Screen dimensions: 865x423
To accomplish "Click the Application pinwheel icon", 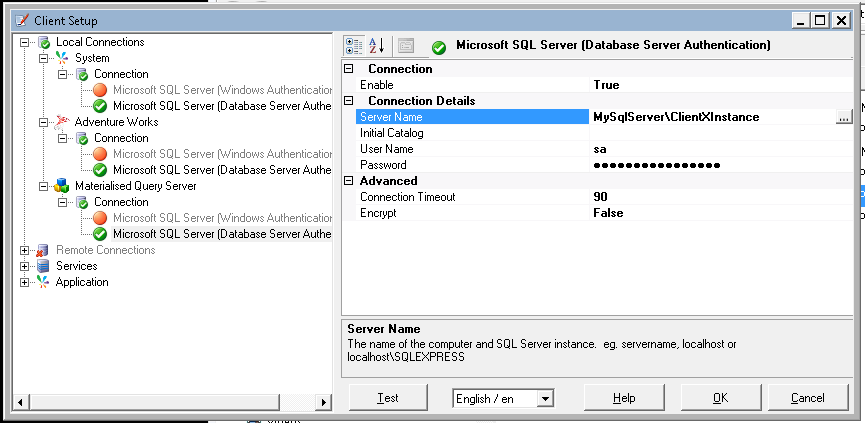I will [43, 282].
